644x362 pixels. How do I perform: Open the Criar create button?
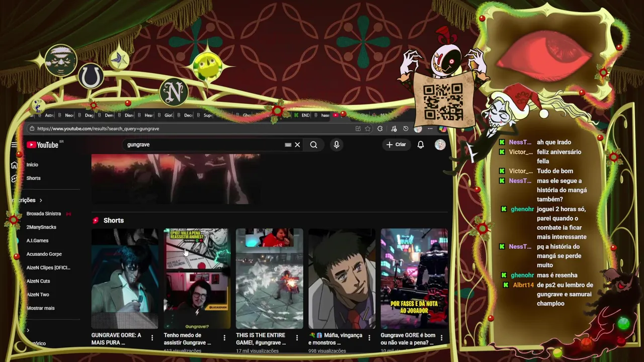coord(396,145)
